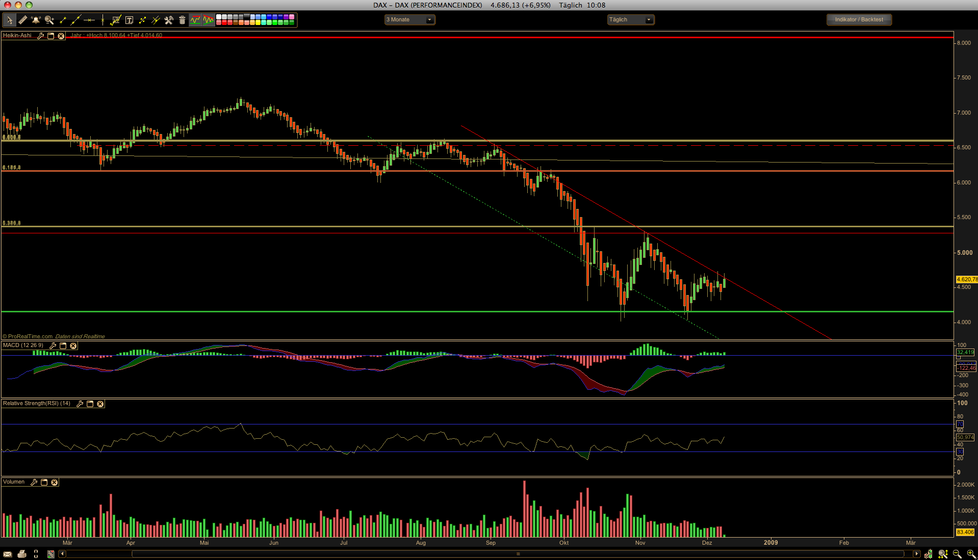Open Volumen indicator settings wrench
978x560 pixels.
coord(34,482)
